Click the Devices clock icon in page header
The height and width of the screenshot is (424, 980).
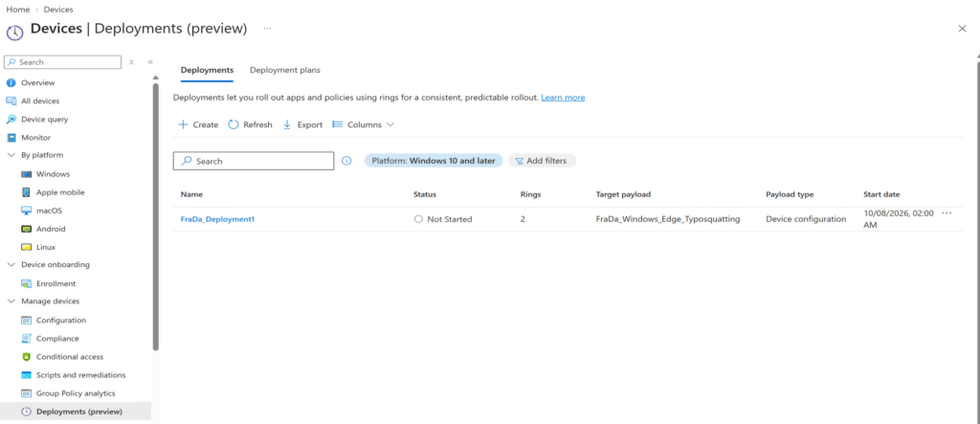pyautogui.click(x=14, y=32)
